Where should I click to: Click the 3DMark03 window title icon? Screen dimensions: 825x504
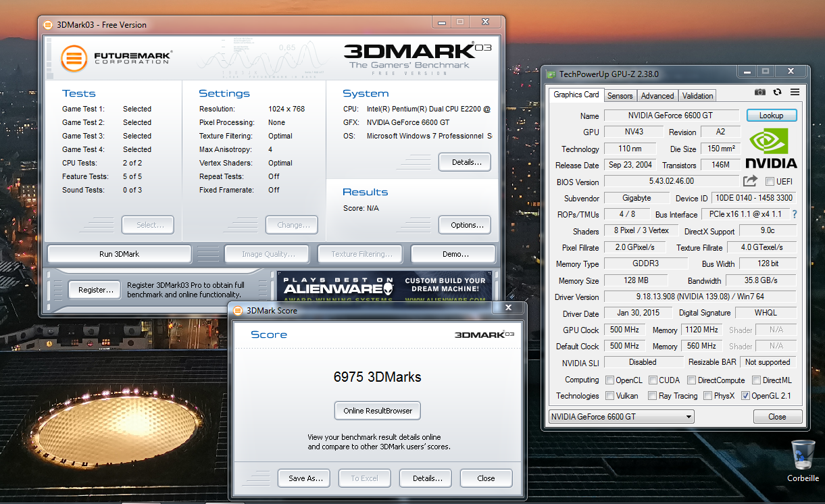tap(47, 25)
